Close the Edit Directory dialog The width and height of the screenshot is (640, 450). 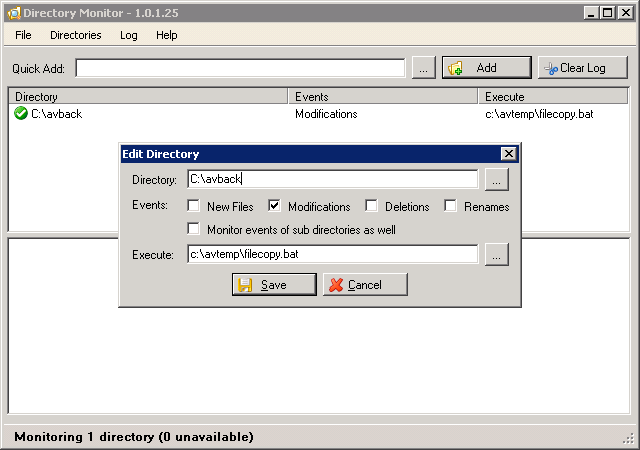(509, 154)
